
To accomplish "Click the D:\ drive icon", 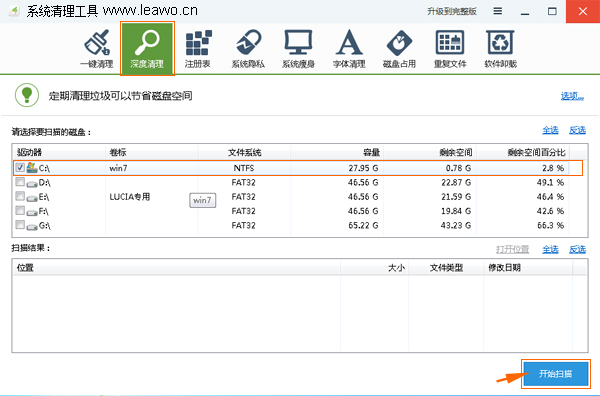I will point(32,183).
